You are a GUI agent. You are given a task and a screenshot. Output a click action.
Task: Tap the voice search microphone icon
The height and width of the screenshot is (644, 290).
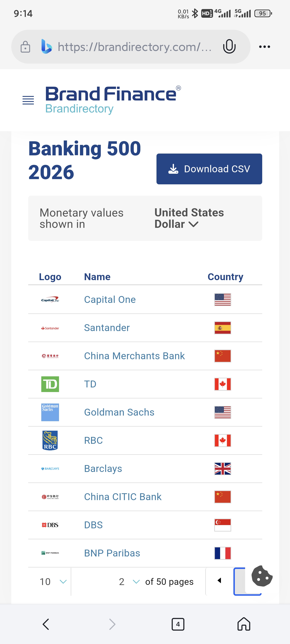[229, 46]
